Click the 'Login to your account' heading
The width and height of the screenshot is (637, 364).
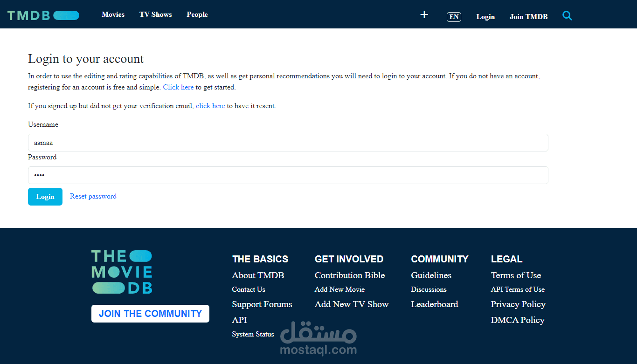coord(86,59)
